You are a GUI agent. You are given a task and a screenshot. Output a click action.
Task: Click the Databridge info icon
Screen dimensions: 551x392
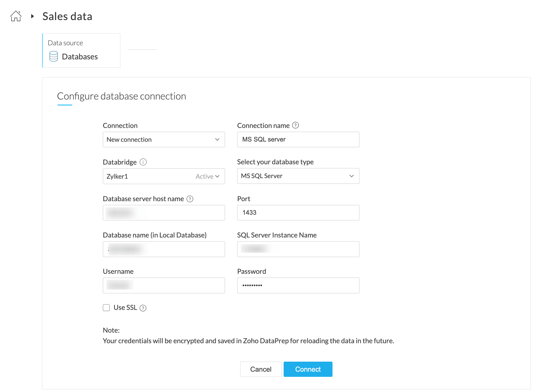click(x=143, y=162)
